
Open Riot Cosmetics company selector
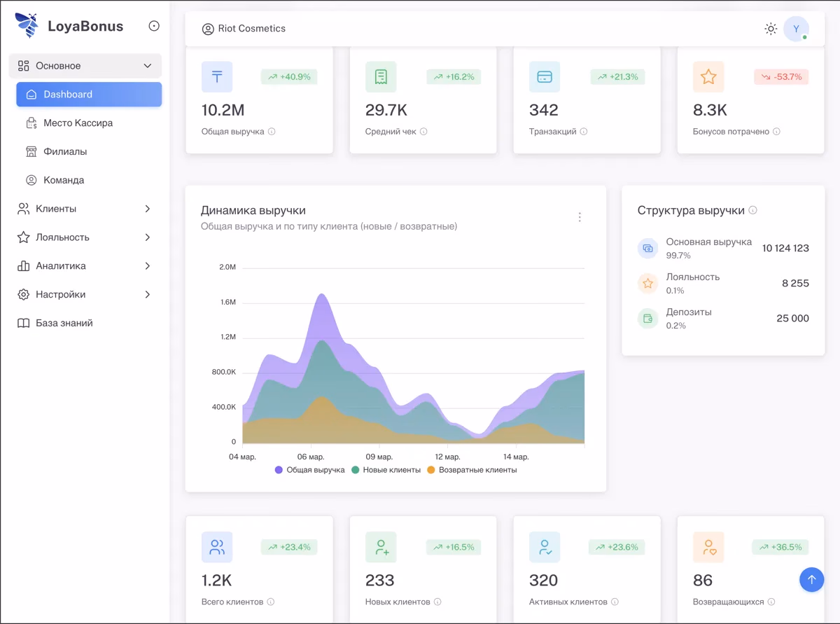coord(244,29)
